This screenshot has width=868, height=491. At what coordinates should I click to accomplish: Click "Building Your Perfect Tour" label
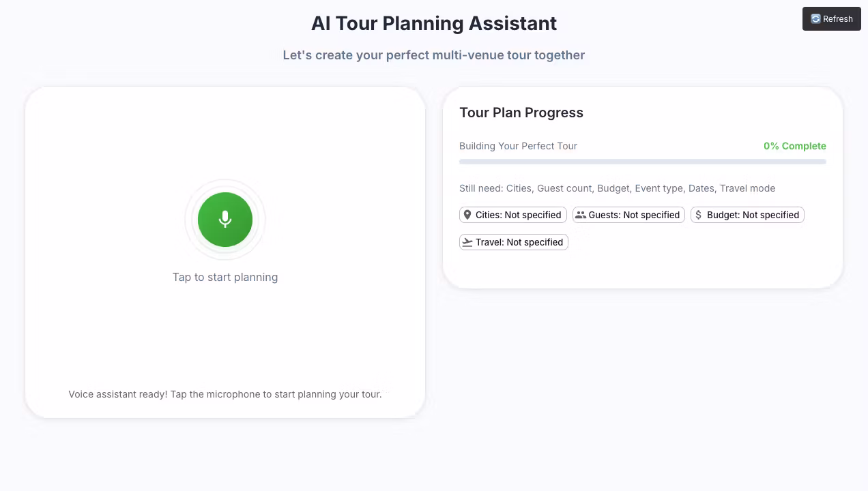pos(518,146)
